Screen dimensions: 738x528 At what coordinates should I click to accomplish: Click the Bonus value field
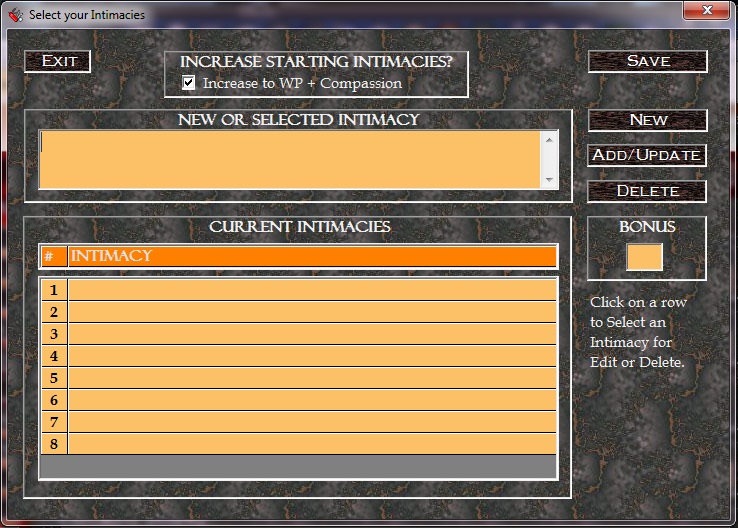pyautogui.click(x=644, y=257)
